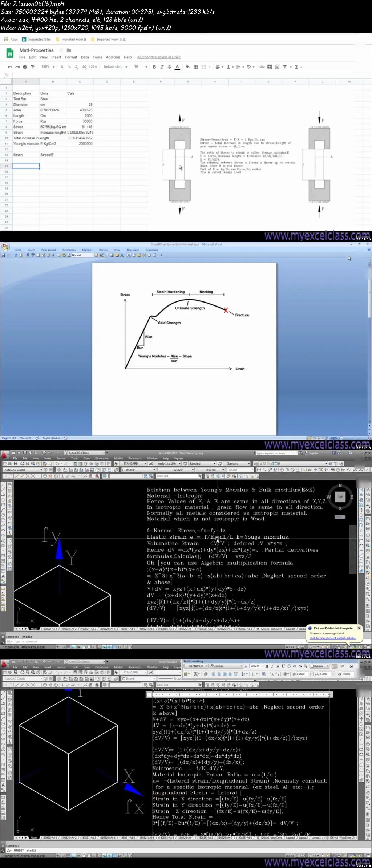Click 'Click to view plot and publish details'
Screen dimensions: 372x868
333,638
